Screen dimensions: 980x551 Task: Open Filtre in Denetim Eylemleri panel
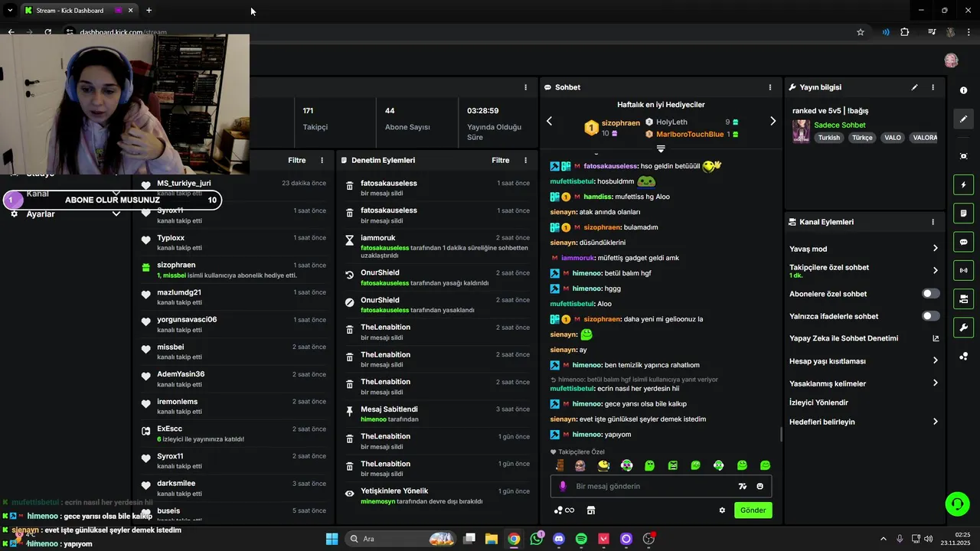coord(501,161)
